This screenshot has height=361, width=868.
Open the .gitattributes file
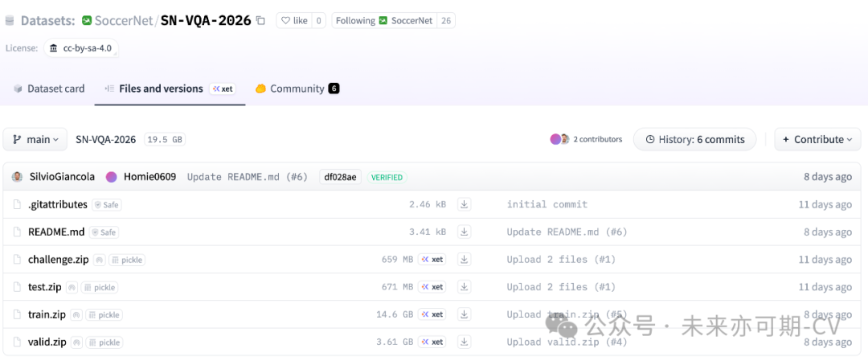(x=58, y=204)
